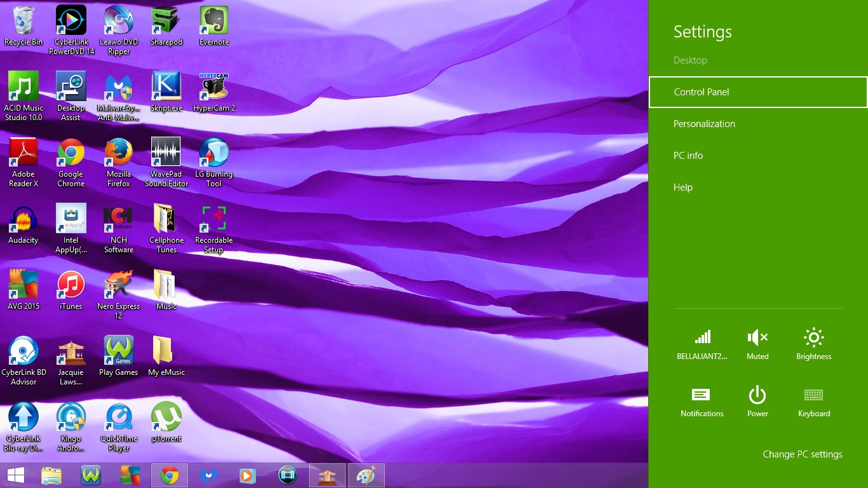Click the Desktop Assist shortcut
Image resolution: width=868 pixels, height=488 pixels.
coord(71,96)
